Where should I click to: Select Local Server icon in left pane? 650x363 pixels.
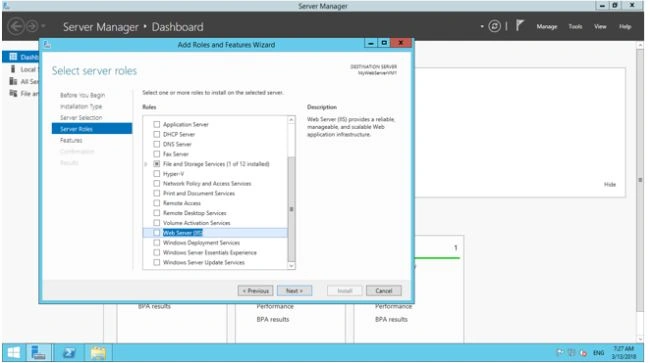click(13, 69)
